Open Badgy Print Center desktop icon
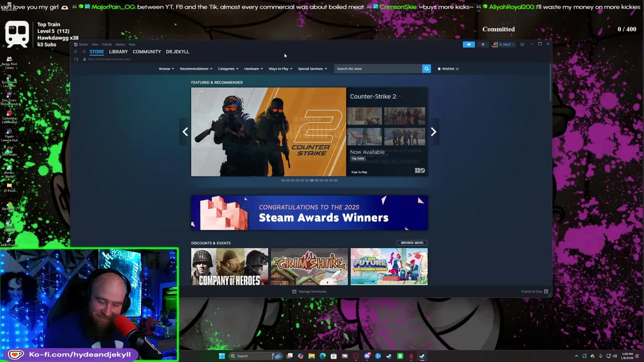Viewport: 644px width, 362px height. (9, 62)
